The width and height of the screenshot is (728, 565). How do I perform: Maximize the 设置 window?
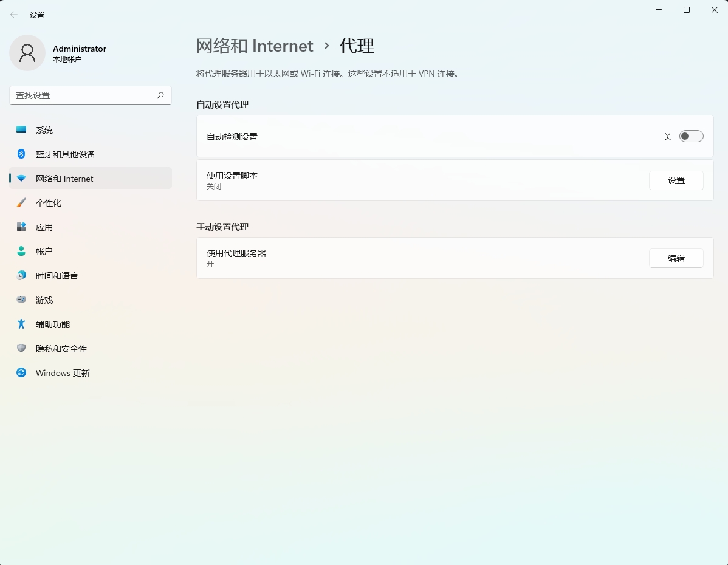686,10
